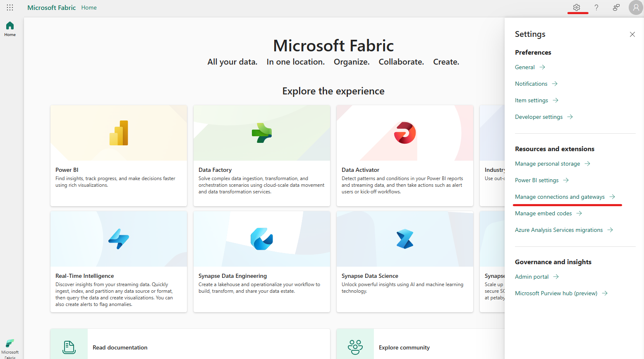Image resolution: width=644 pixels, height=359 pixels.
Task: Open the Help question mark icon
Action: (596, 7)
